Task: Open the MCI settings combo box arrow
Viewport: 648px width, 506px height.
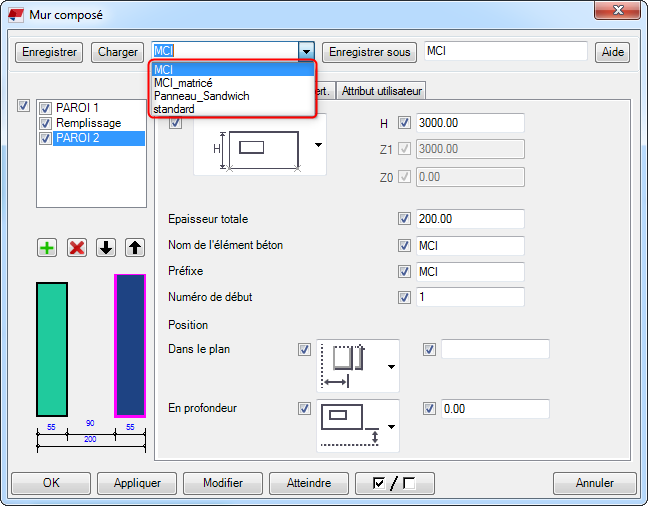Action: coord(306,52)
